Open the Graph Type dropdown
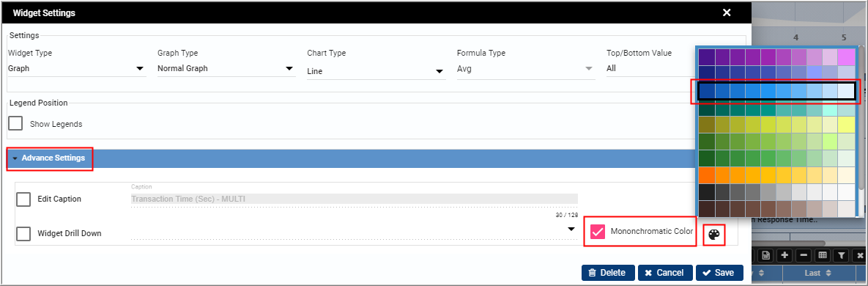Viewport: 868px width, 286px height. click(226, 69)
